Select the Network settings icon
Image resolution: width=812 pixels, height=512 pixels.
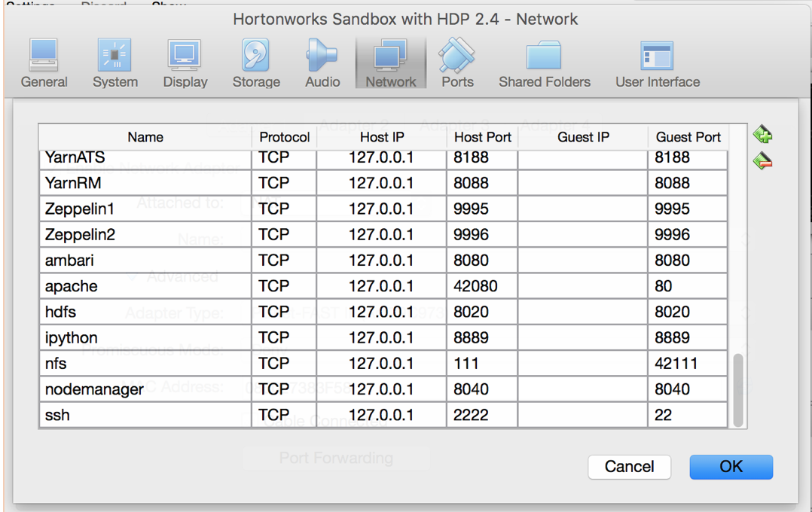pos(390,62)
